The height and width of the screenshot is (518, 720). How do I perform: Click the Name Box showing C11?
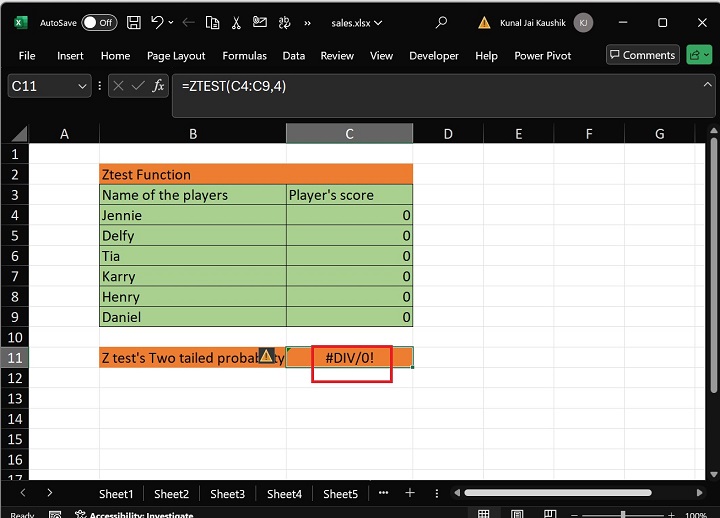[x=41, y=86]
